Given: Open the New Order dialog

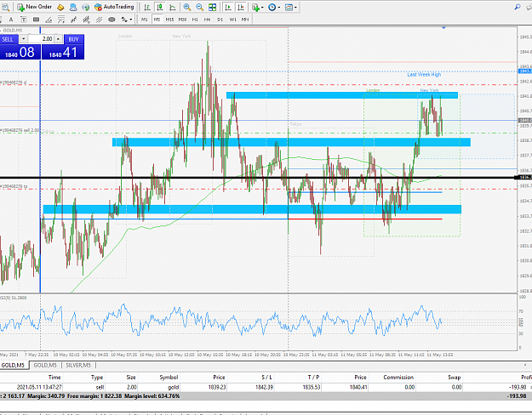Looking at the screenshot, I should 34,7.
